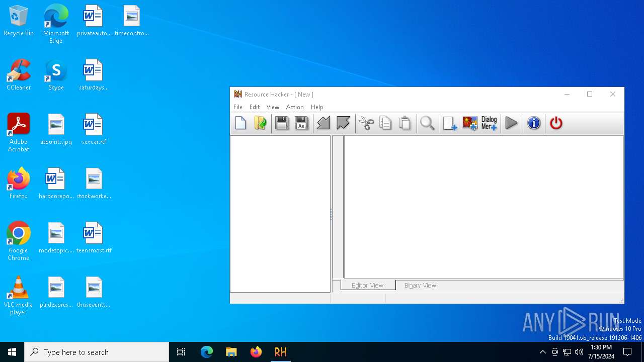Click the Find magnifier icon

tap(427, 123)
